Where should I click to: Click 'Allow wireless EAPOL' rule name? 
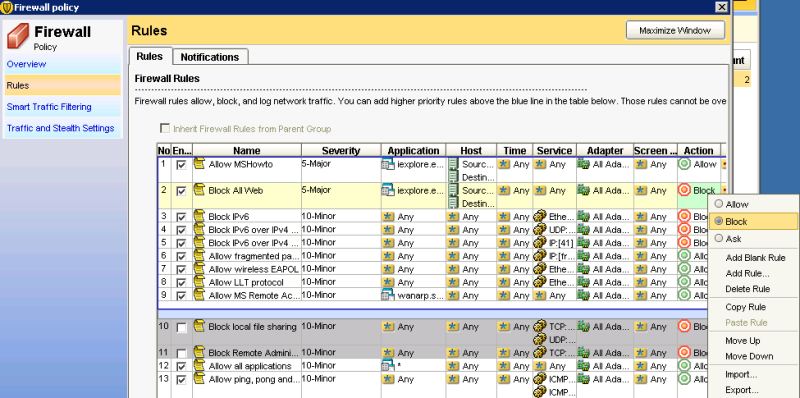(x=254, y=269)
